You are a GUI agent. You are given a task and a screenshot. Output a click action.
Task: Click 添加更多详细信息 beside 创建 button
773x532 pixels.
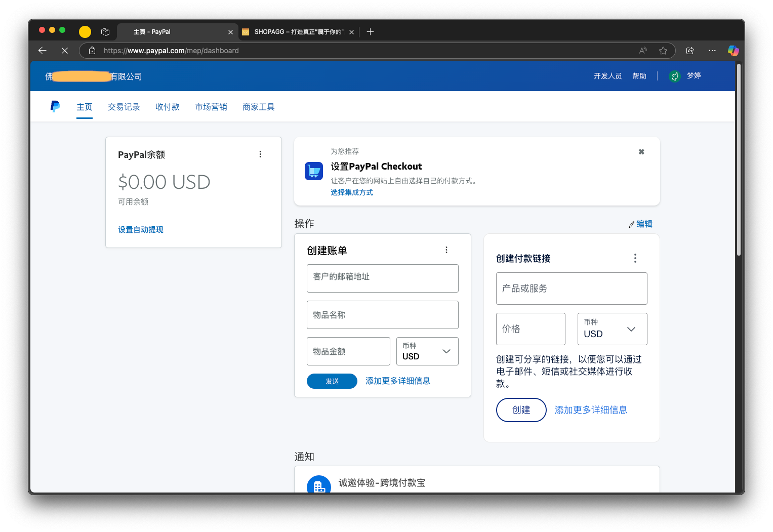(x=591, y=410)
